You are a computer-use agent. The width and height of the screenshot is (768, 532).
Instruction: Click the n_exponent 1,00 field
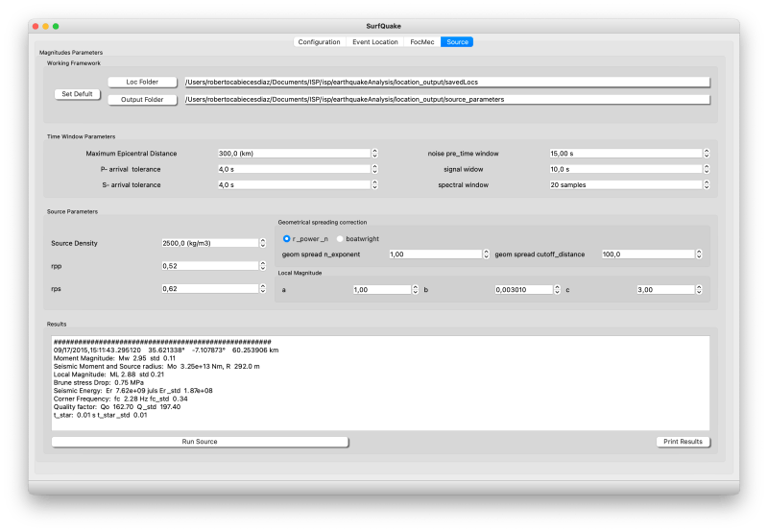pos(436,254)
